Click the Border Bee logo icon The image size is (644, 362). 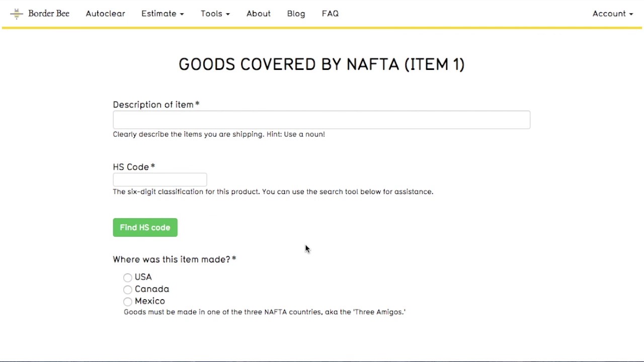tap(17, 14)
